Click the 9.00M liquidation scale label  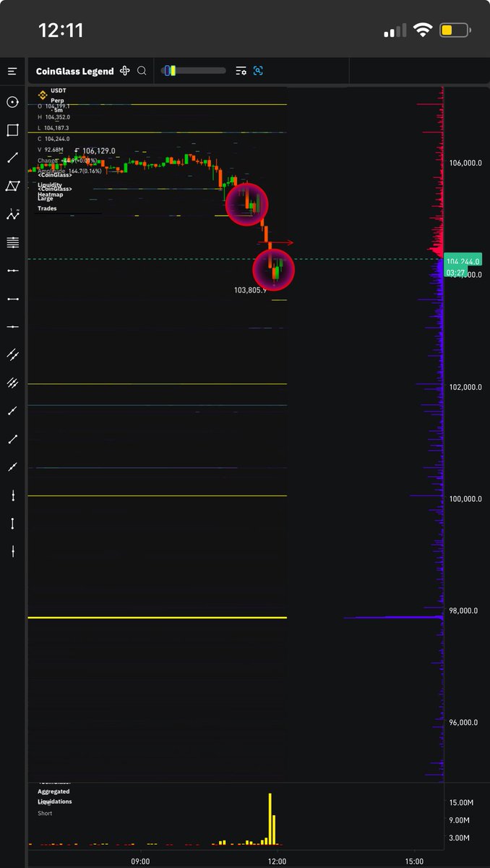pyautogui.click(x=461, y=820)
